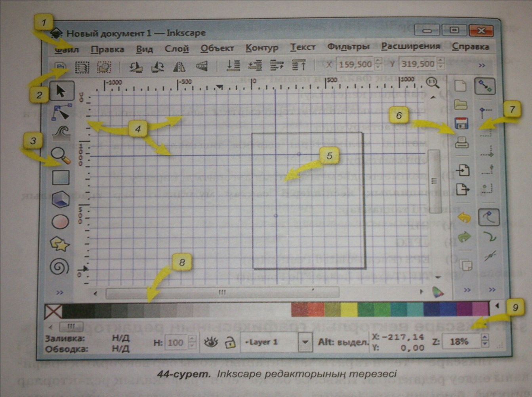Image resolution: width=532 pixels, height=397 pixels.
Task: Flip selection horizontally
Action: tap(179, 66)
